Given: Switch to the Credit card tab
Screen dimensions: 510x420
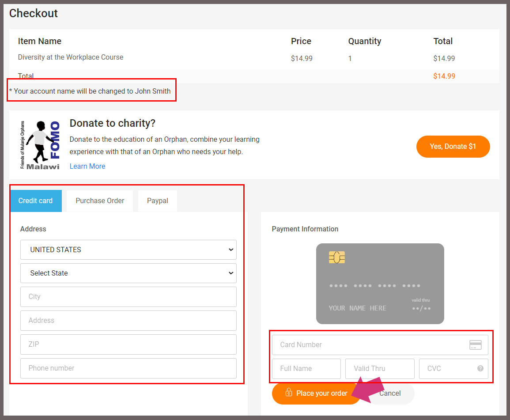Looking at the screenshot, I should tap(36, 201).
